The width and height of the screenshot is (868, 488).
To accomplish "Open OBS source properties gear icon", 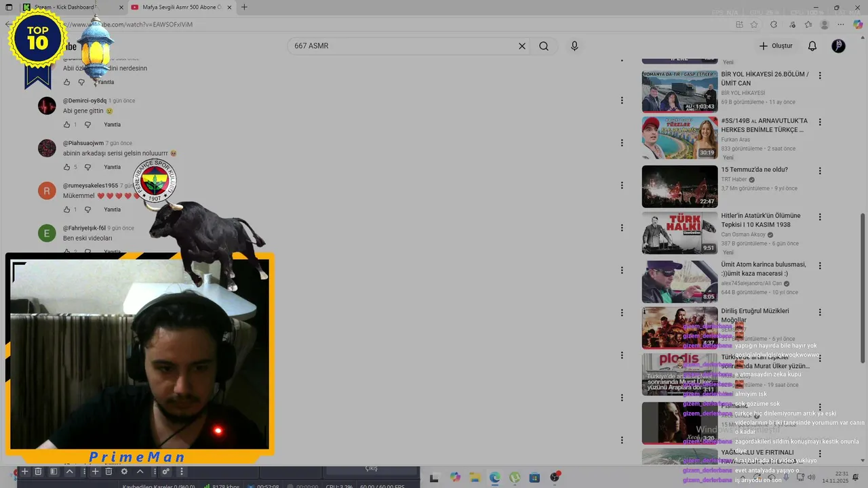I will pos(124,471).
